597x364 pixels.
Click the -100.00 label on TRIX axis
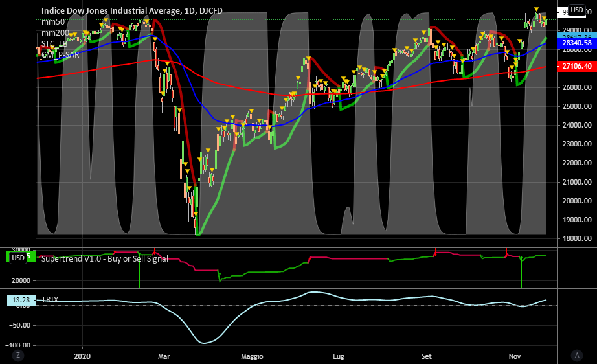(x=18, y=345)
